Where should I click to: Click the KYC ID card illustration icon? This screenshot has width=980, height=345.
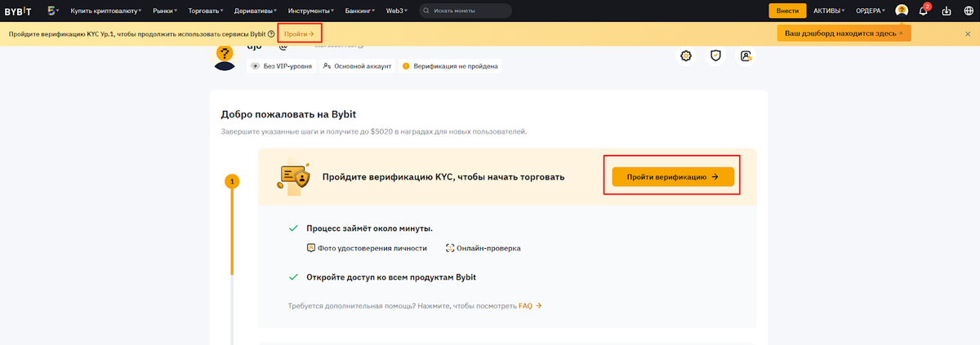point(294,176)
